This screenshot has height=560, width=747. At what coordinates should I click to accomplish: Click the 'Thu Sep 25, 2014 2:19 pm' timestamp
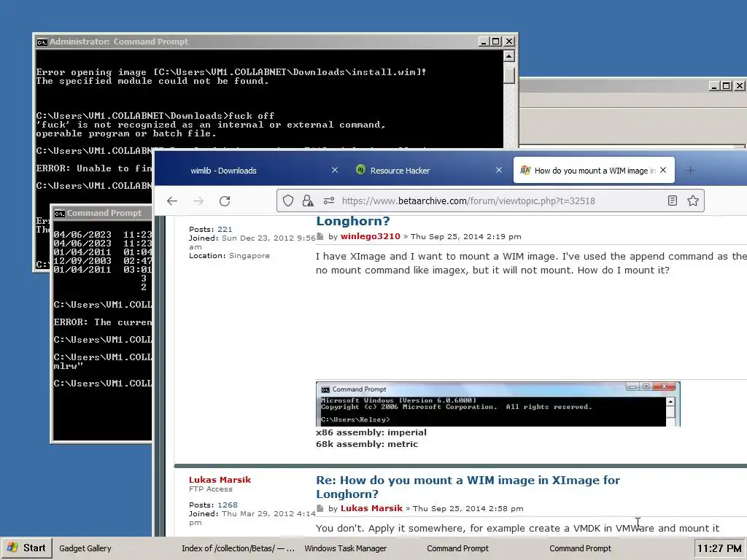tap(466, 237)
